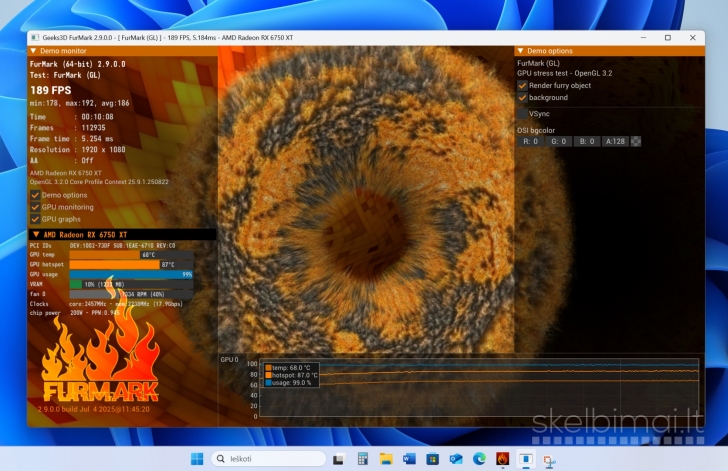Open Microsoft Edge from the taskbar

479,458
